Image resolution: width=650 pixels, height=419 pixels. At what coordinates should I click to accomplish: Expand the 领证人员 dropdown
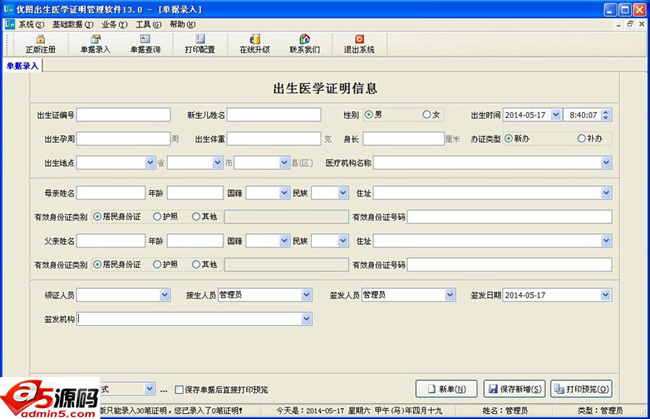[x=165, y=295]
